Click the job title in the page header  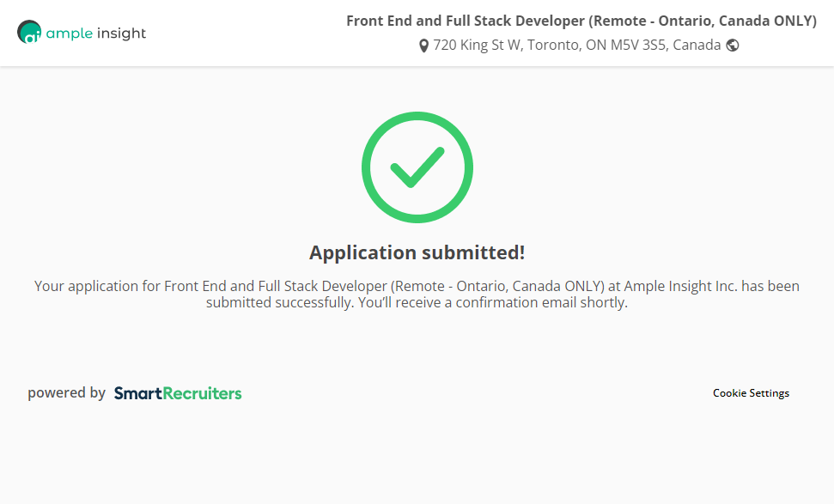point(581,21)
